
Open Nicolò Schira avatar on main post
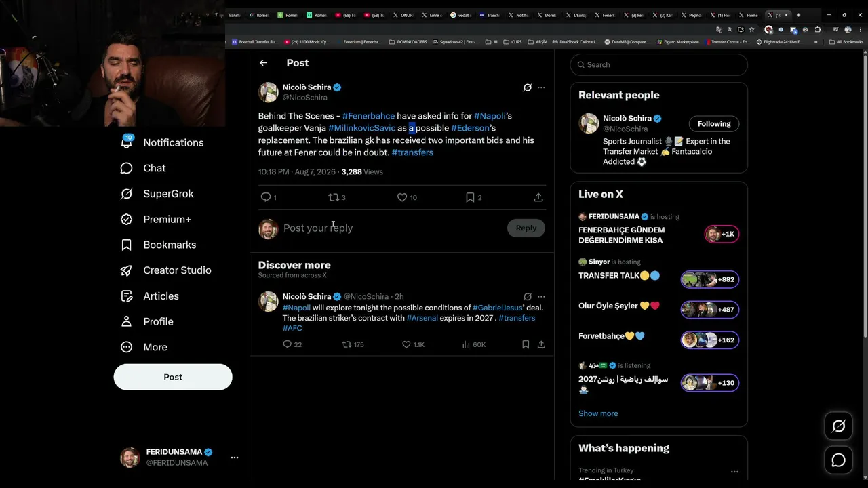[269, 92]
